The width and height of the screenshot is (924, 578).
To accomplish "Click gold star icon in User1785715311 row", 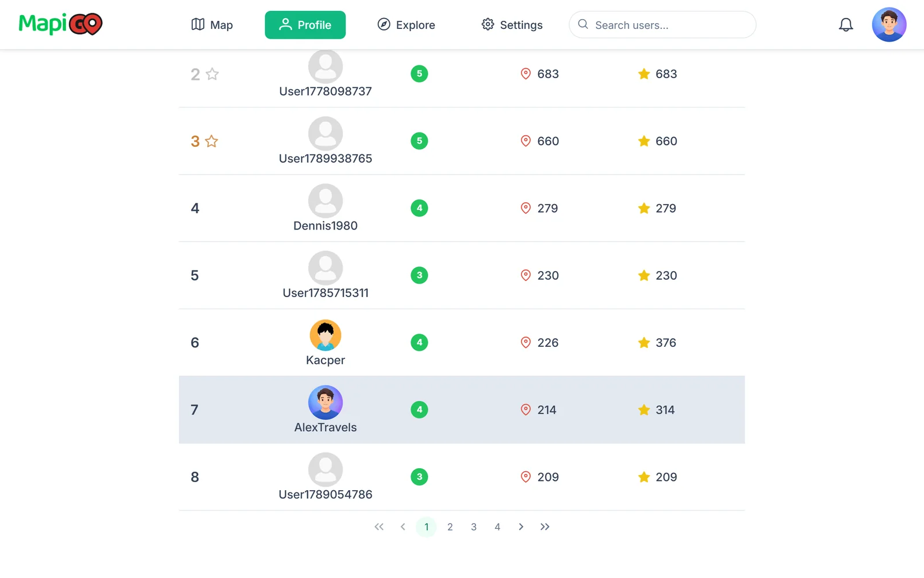I will (644, 275).
